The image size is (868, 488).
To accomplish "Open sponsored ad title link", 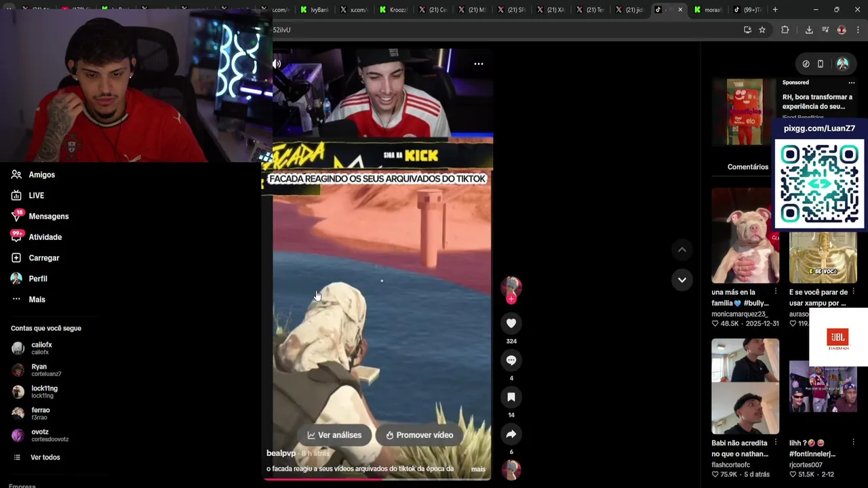I will (817, 102).
